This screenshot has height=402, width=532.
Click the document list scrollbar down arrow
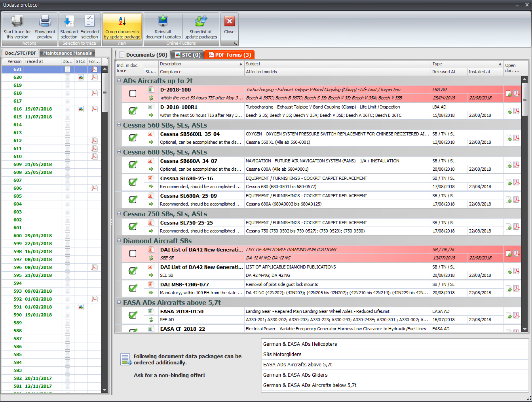524,329
